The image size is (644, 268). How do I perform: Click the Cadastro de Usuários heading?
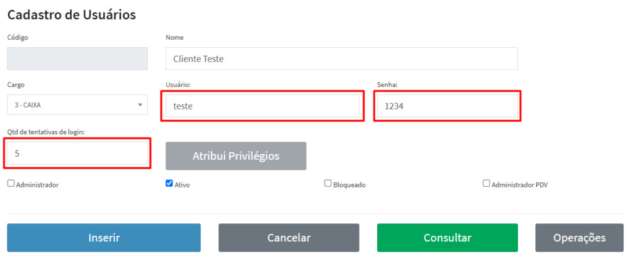coord(72,15)
